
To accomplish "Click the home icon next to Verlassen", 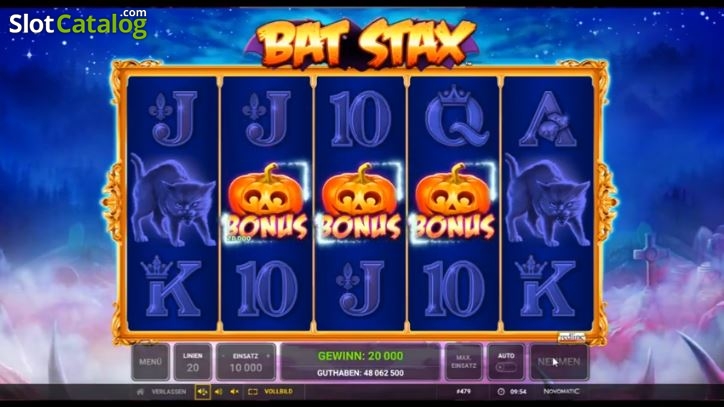I will (x=140, y=392).
